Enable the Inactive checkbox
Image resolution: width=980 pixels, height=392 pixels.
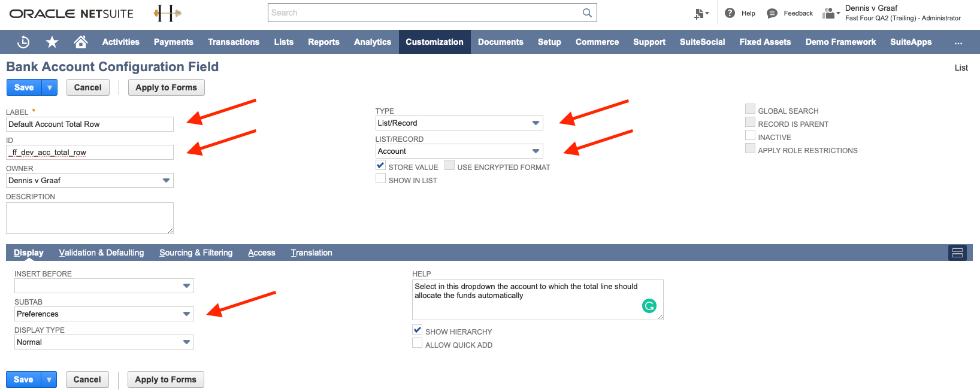pos(750,135)
